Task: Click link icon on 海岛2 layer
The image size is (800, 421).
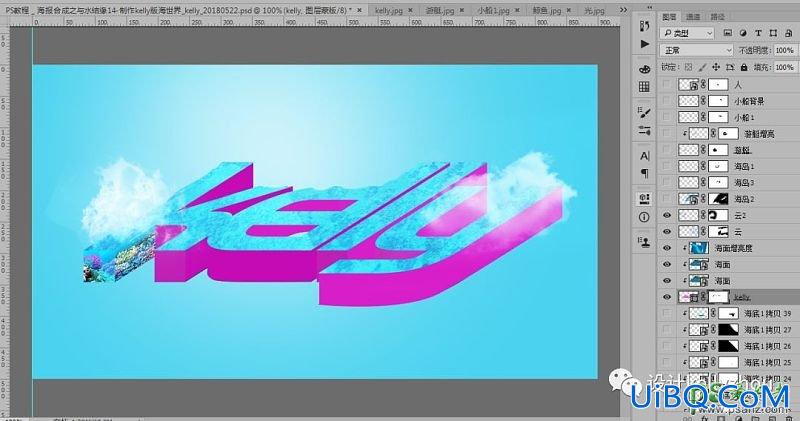Action: [x=704, y=199]
